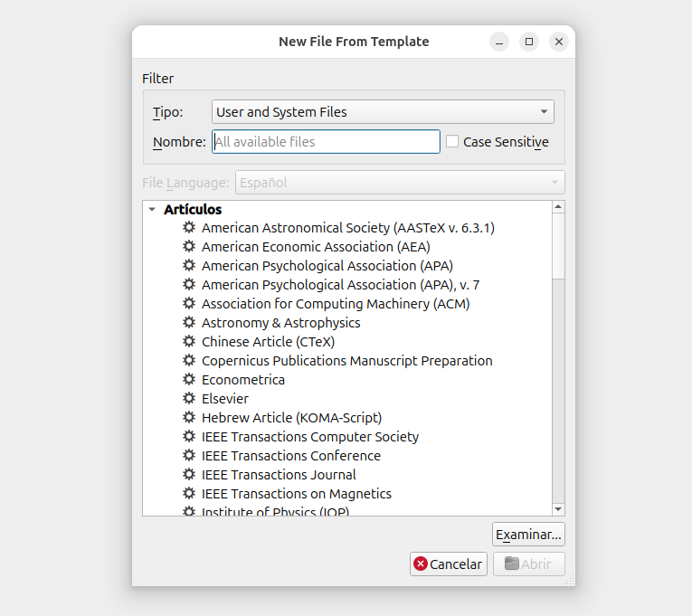This screenshot has width=692, height=616.
Task: Click gear icon beside Elsevier
Action: point(189,399)
